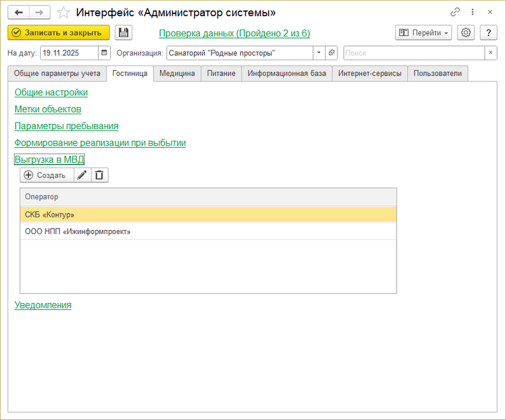Viewport: 506px width, 420px height.
Task: Open the Проверка данных link
Action: click(234, 33)
